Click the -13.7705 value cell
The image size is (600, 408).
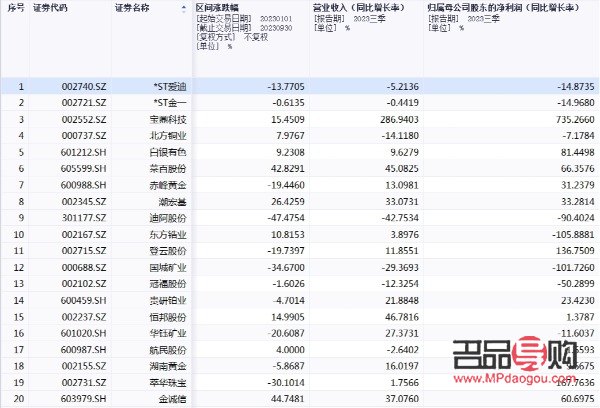point(286,86)
